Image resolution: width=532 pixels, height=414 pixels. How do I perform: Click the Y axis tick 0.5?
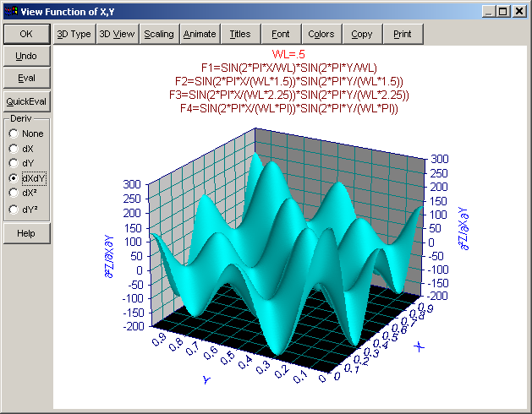[x=227, y=358]
